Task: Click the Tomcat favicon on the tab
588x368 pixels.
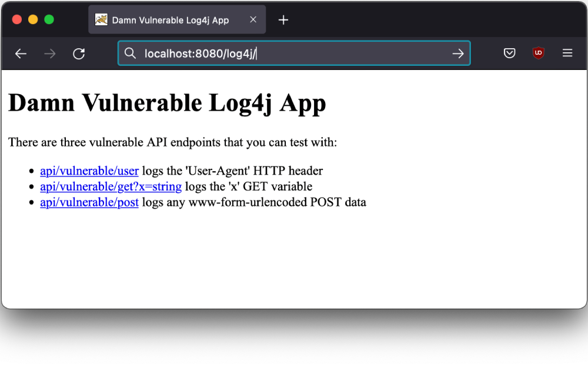Action: 101,19
